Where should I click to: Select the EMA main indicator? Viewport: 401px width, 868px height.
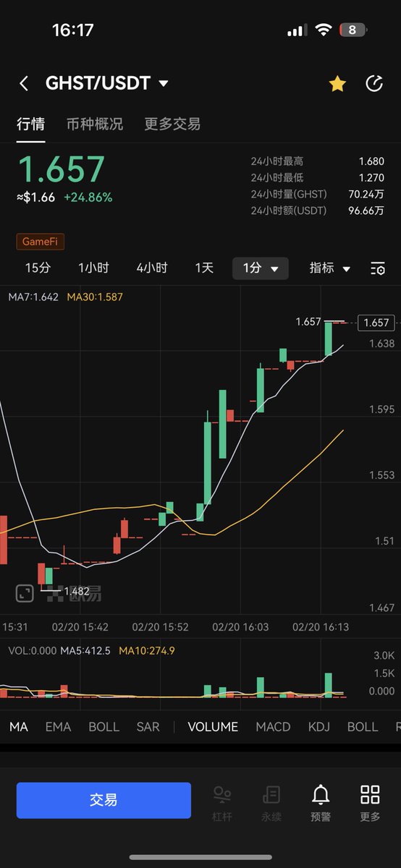[58, 727]
